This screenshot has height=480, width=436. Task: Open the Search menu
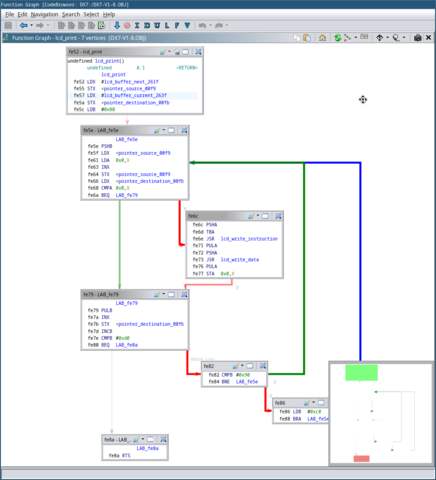[x=71, y=14]
